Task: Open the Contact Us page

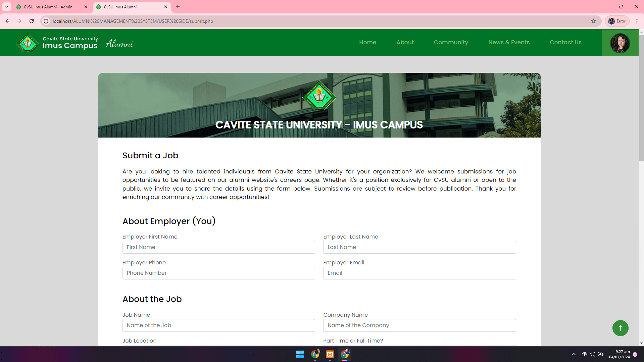Action: tap(565, 42)
